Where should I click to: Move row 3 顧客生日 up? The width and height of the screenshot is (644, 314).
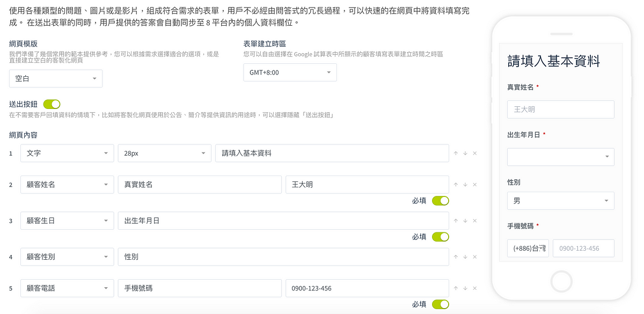pyautogui.click(x=456, y=221)
